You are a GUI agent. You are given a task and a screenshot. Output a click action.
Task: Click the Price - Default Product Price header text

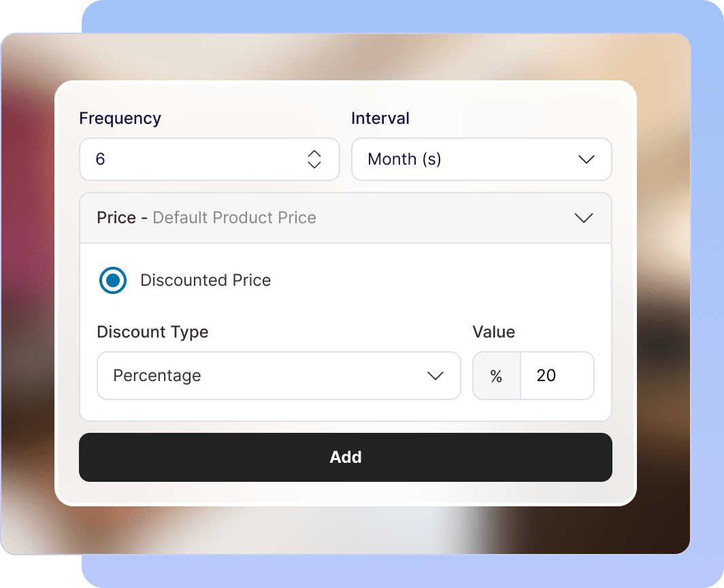click(205, 218)
